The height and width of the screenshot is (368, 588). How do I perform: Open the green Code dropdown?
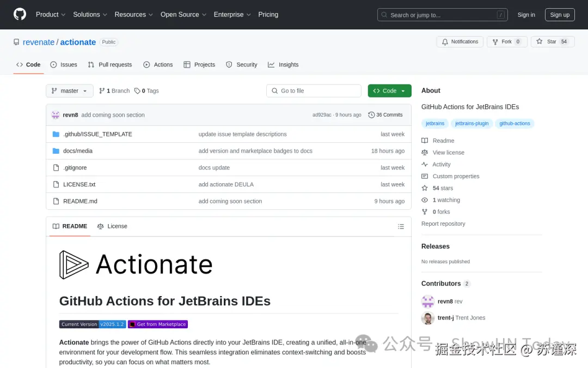[x=389, y=91]
